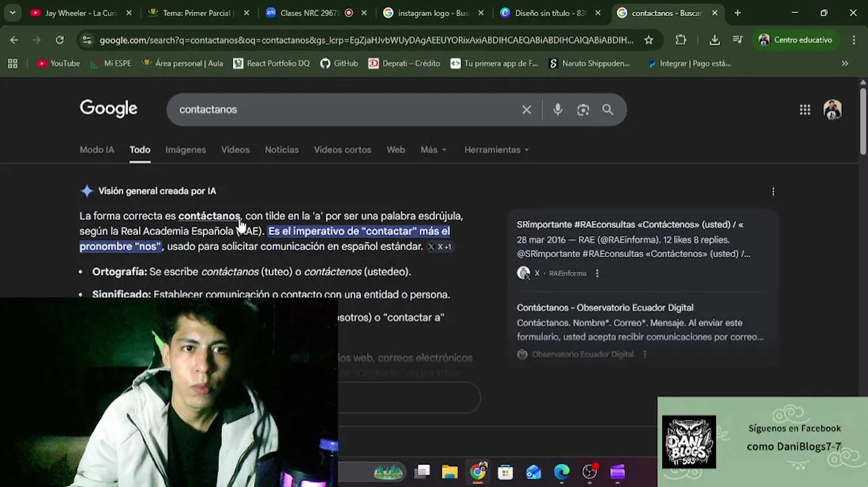Screen dimensions: 868x487
Task: Select the Videos cortos search tab
Action: coord(342,149)
